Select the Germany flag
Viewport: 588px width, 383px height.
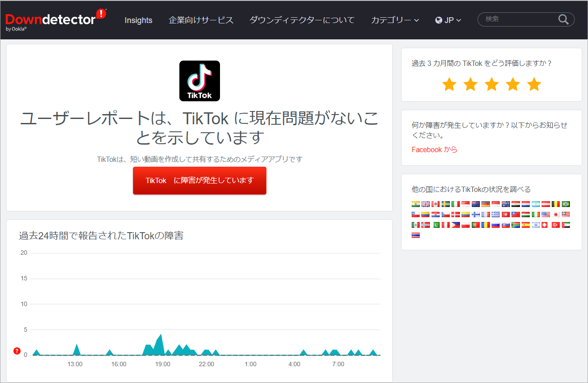pyautogui.click(x=486, y=204)
